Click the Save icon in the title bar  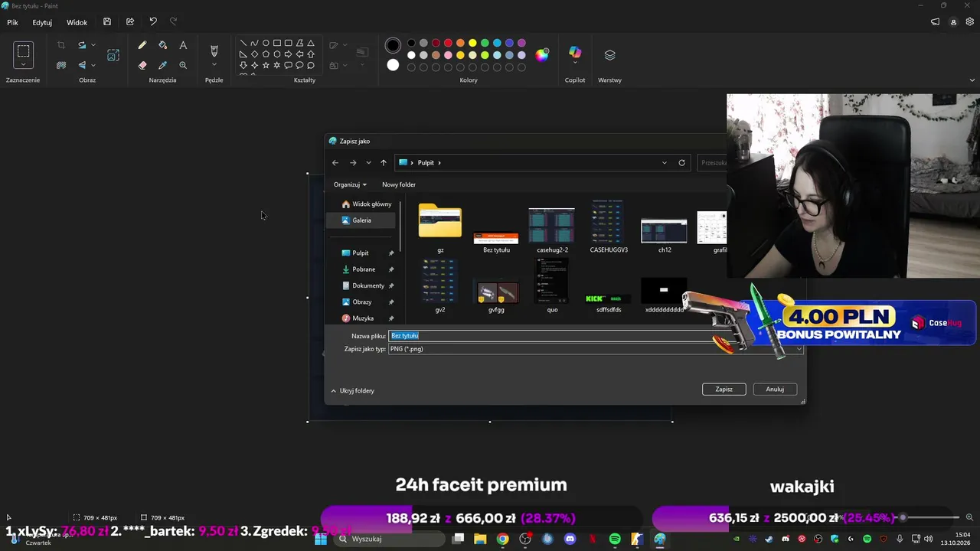point(107,22)
